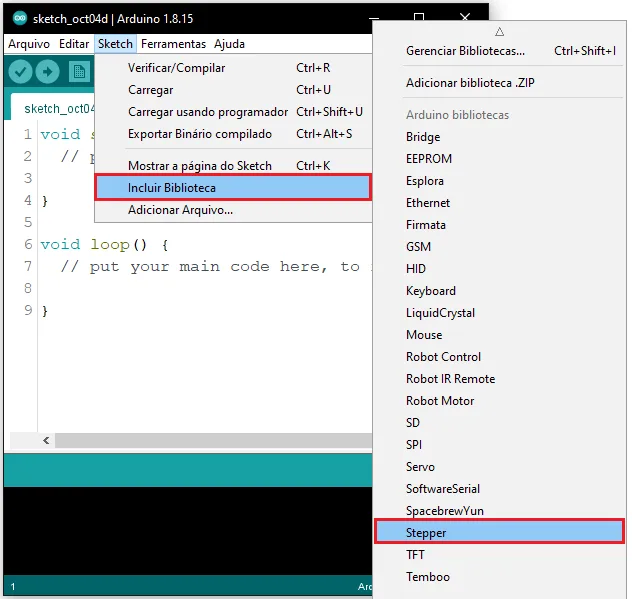Click the Arduino infinity logo in the title bar
Viewport: 632px width, 599px height.
click(20, 18)
